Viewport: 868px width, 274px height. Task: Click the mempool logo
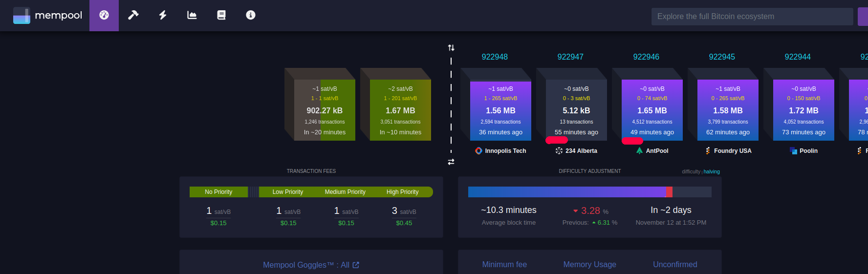(48, 15)
